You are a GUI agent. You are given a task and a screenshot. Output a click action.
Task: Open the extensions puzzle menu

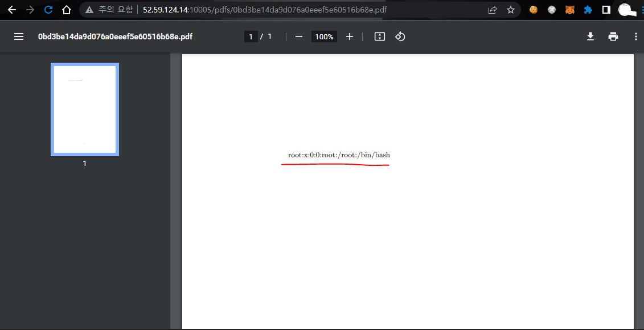click(588, 10)
